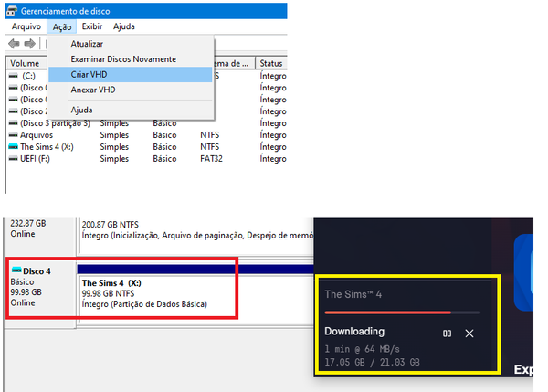Open the Exibir menu
This screenshot has width=548, height=392.
tap(92, 26)
